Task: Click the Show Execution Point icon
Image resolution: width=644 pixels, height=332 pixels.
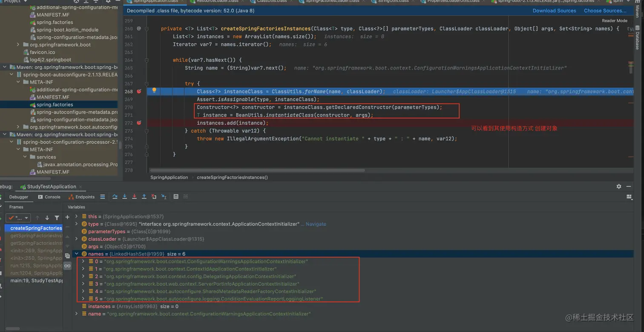Action: [103, 197]
